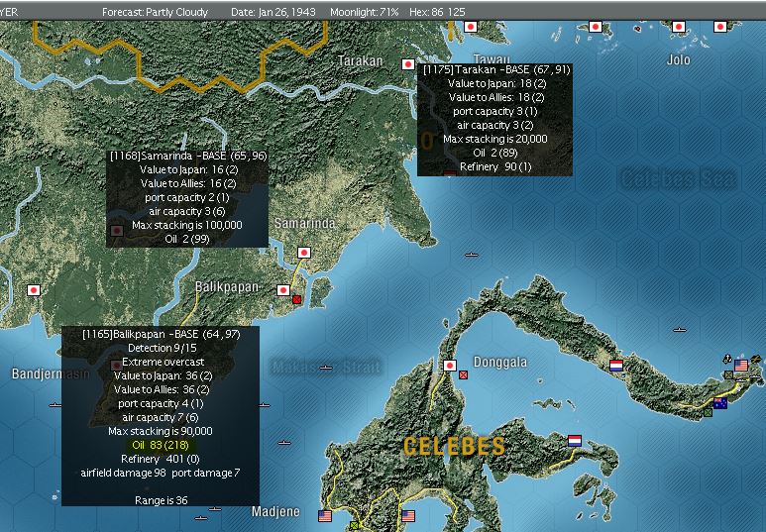Click the 'Value to Japan: 16 (2)' line
This screenshot has width=766, height=532.
point(188,169)
